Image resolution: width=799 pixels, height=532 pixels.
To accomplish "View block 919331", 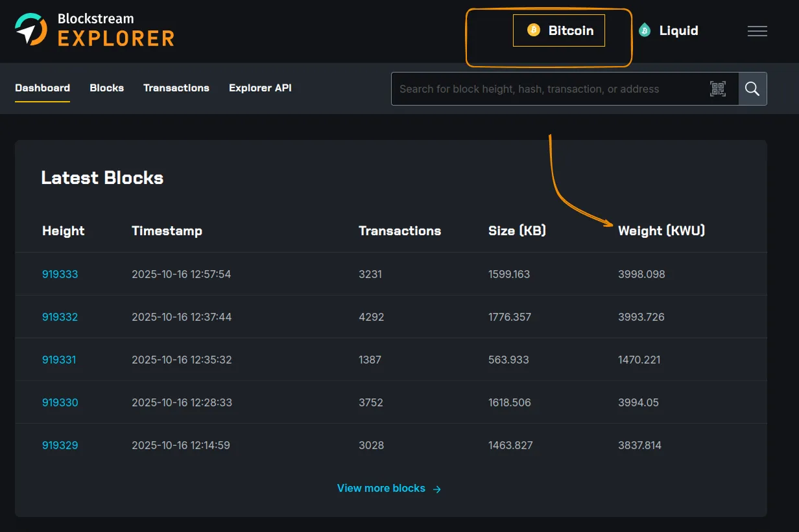I will (x=59, y=360).
